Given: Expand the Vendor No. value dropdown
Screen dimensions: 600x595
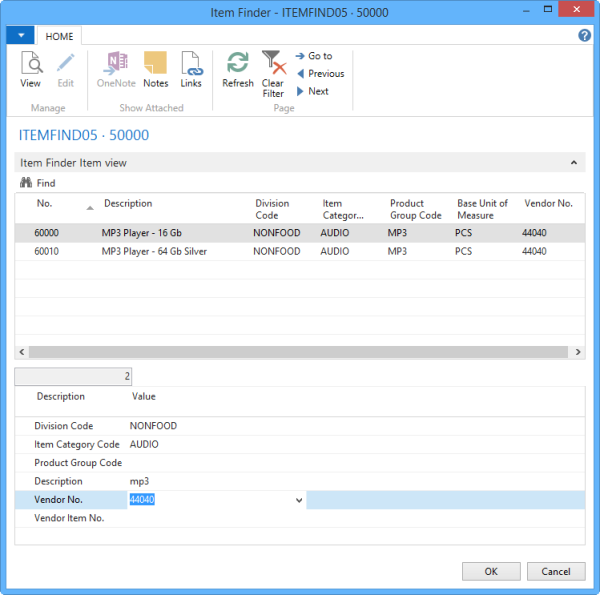Looking at the screenshot, I should tap(299, 500).
